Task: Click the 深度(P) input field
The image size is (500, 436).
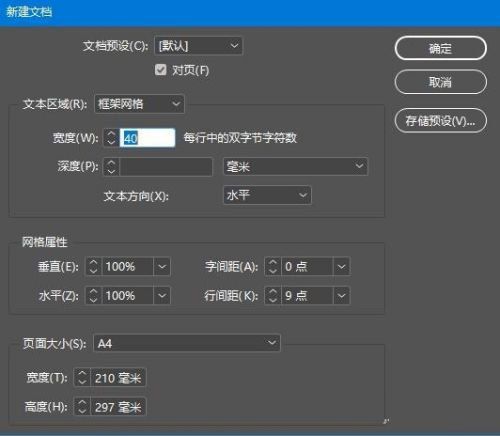Action: pos(166,166)
